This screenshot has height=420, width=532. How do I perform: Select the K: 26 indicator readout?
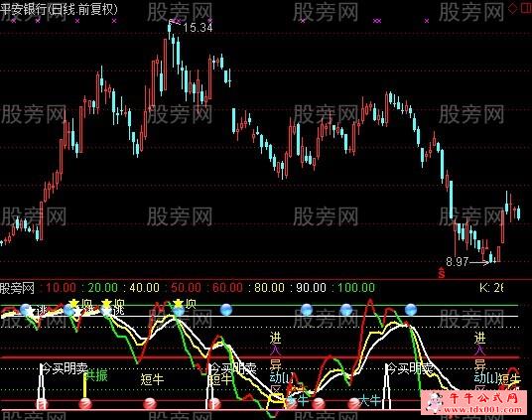pos(491,288)
